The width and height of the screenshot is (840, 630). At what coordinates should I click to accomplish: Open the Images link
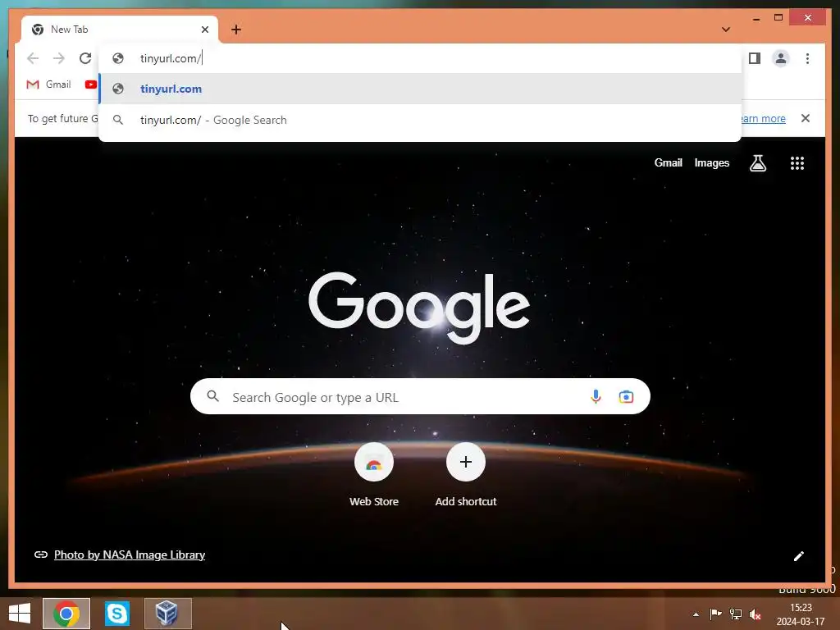[711, 163]
